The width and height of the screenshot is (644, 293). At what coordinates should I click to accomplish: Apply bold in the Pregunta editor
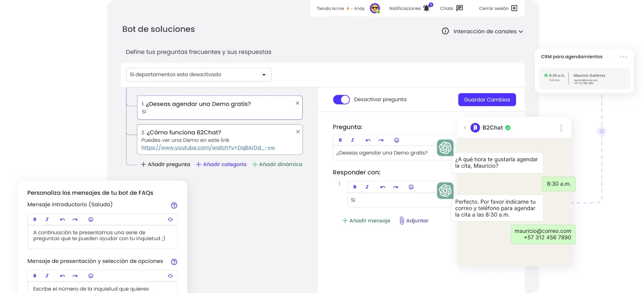coord(340,140)
